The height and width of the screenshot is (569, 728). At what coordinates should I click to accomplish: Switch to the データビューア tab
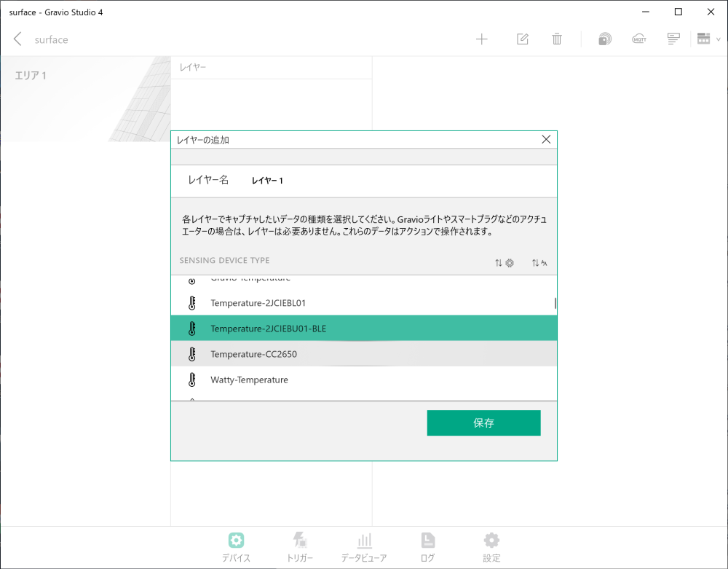point(364,546)
